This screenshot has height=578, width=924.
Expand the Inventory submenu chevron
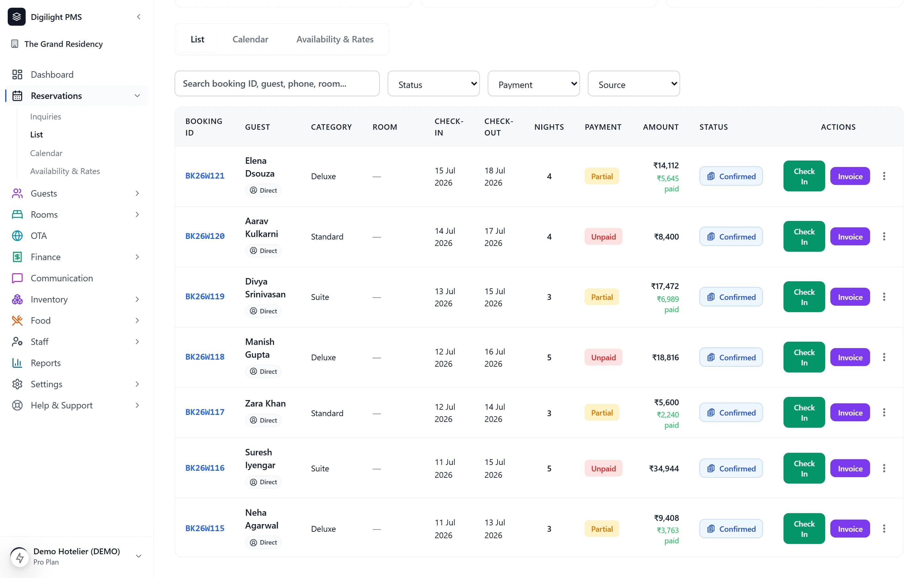pos(137,299)
